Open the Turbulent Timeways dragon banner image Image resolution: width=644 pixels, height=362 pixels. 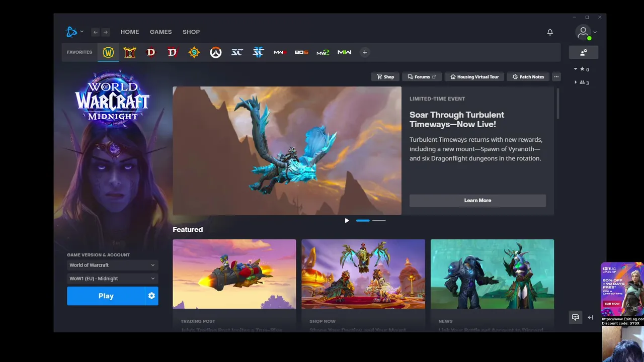coord(287,151)
